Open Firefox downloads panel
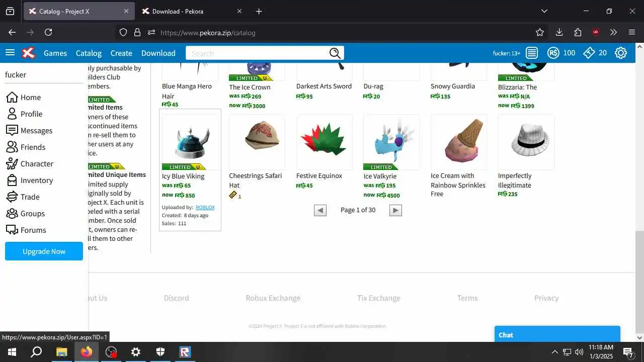This screenshot has height=362, width=644. click(559, 32)
